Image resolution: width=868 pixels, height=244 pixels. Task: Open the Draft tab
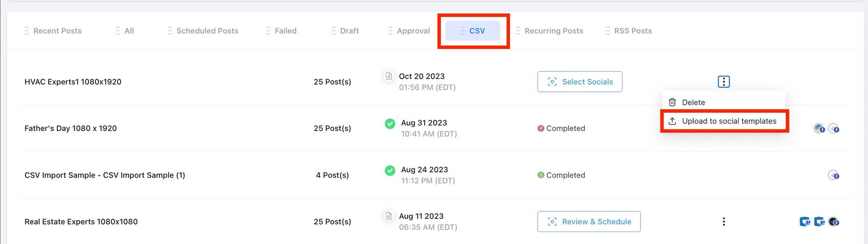coord(349,31)
